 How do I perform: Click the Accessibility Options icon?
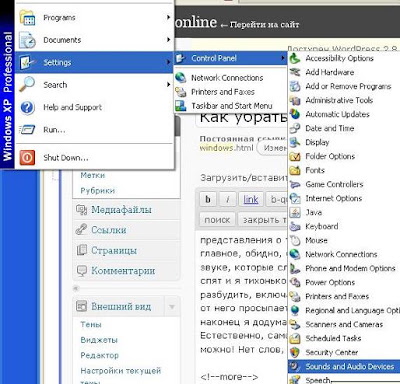pos(295,58)
